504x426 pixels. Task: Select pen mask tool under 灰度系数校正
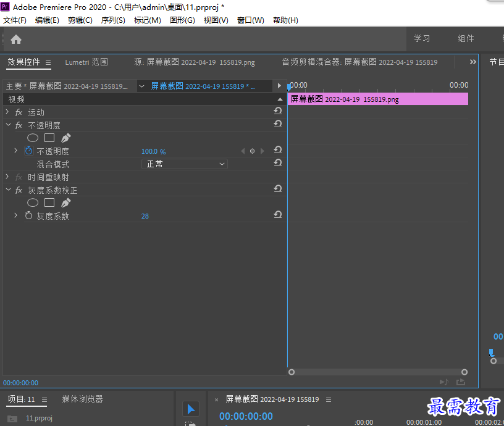click(66, 203)
